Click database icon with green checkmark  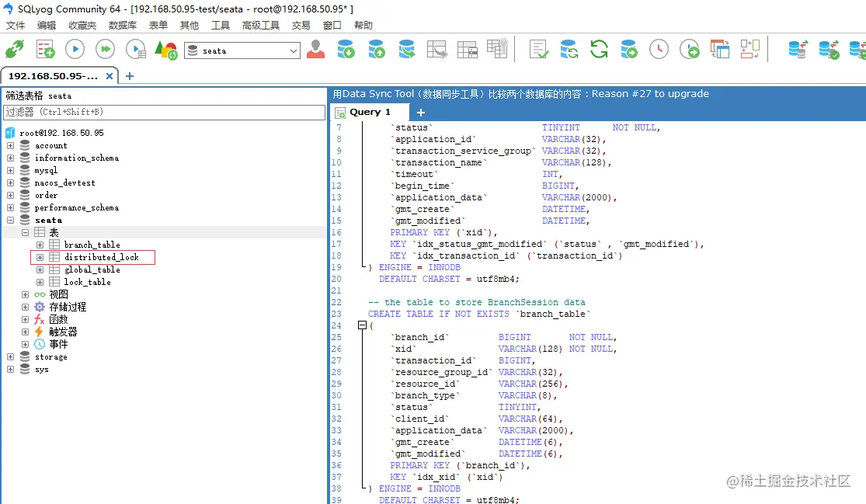pos(829,50)
